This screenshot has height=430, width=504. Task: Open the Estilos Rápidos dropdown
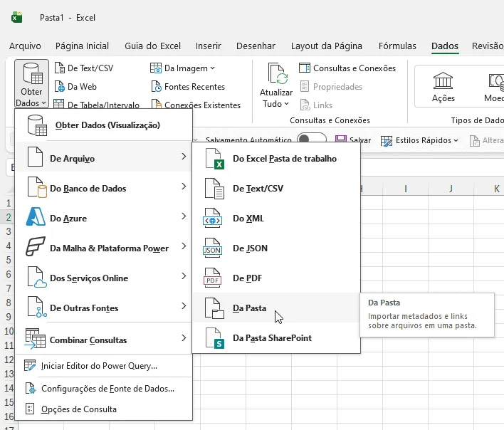point(419,140)
